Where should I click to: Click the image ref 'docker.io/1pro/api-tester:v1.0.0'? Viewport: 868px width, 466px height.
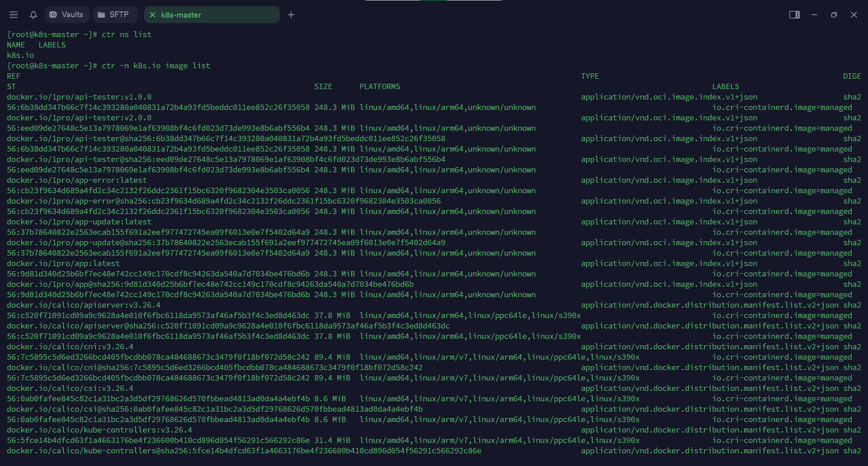(x=79, y=97)
